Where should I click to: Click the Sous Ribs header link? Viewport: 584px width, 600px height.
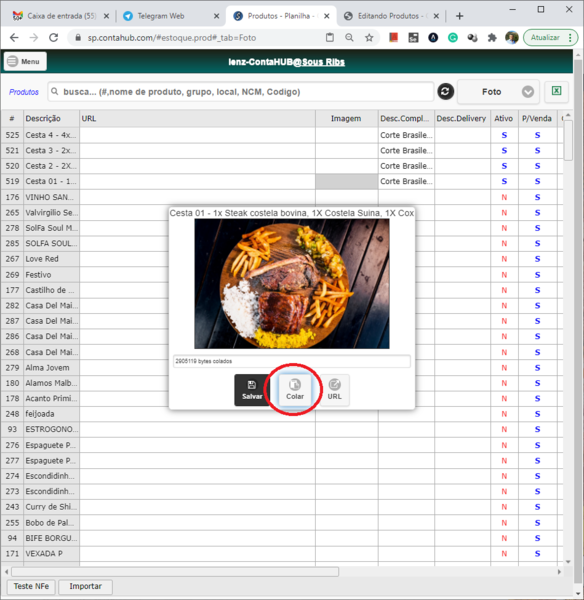coord(323,62)
